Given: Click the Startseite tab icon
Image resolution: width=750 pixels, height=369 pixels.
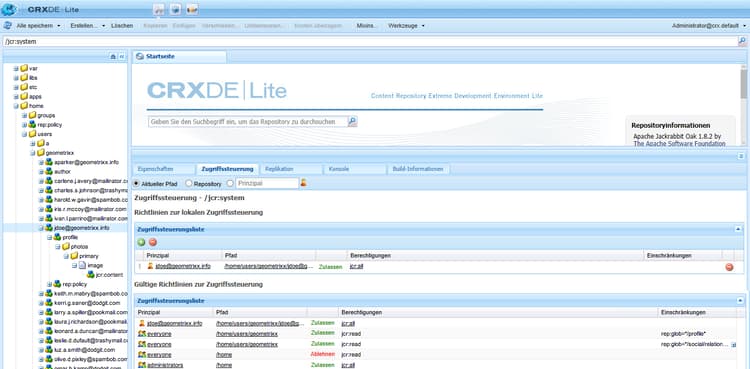Looking at the screenshot, I should [x=140, y=56].
